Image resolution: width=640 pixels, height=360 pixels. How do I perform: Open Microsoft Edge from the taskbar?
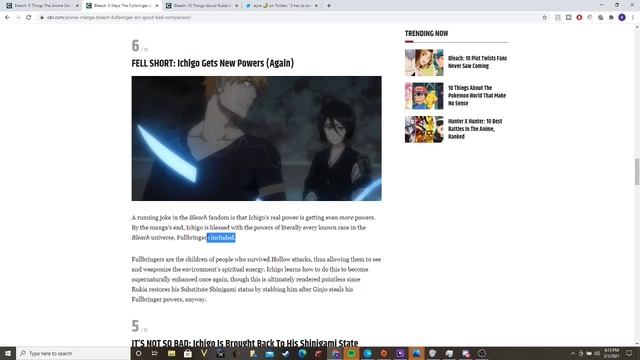(302, 353)
